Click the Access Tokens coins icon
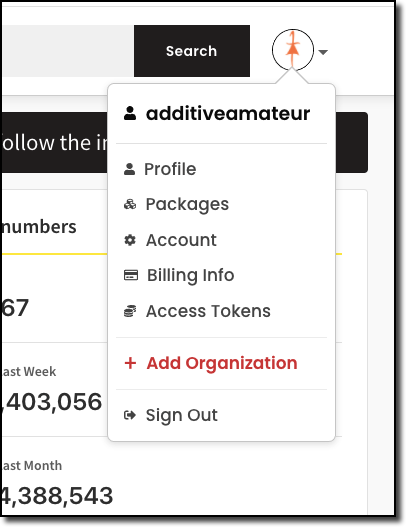Image resolution: width=406 pixels, height=527 pixels. (130, 311)
